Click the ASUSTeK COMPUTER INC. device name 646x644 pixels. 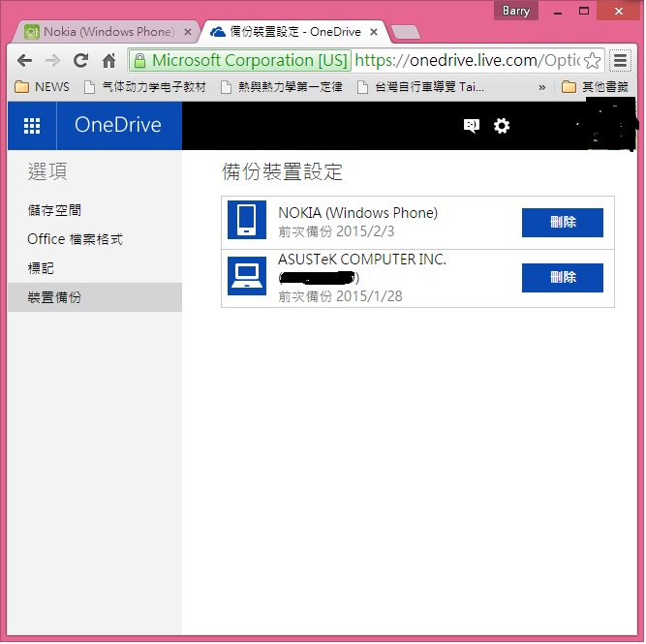(362, 260)
